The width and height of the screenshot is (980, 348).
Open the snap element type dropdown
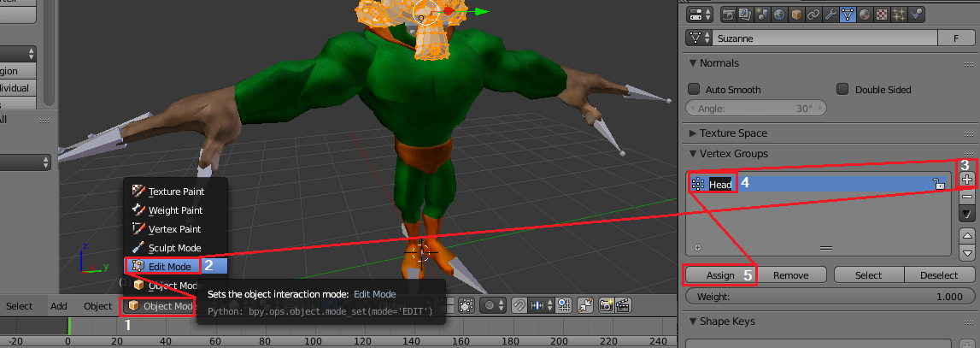(x=541, y=305)
